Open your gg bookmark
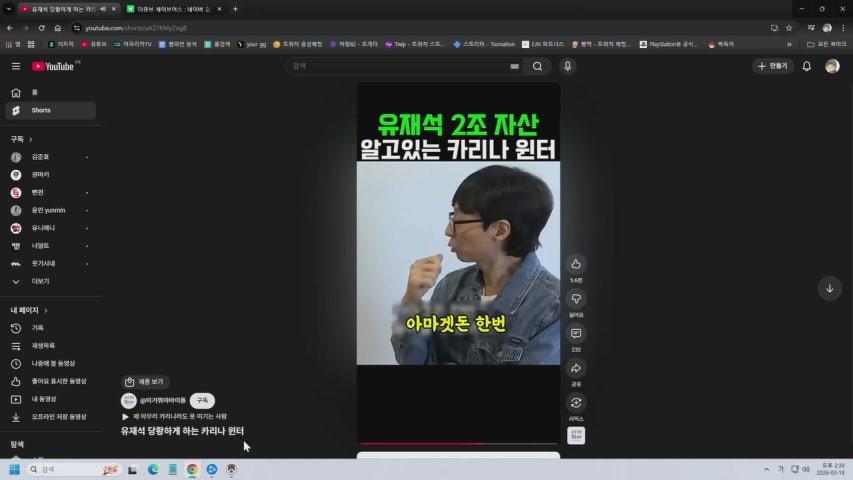Viewport: 853px width, 480px height. pos(252,45)
